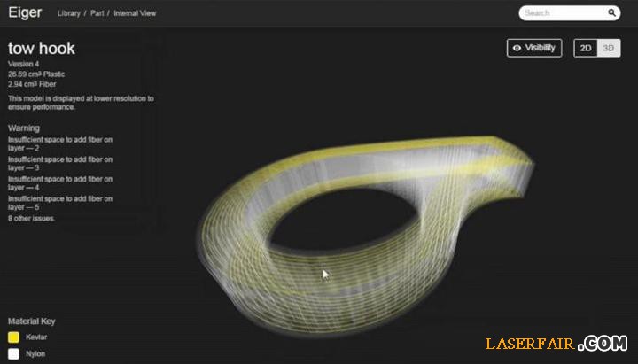Click the Material Key heading
The image size is (638, 364).
click(x=31, y=321)
